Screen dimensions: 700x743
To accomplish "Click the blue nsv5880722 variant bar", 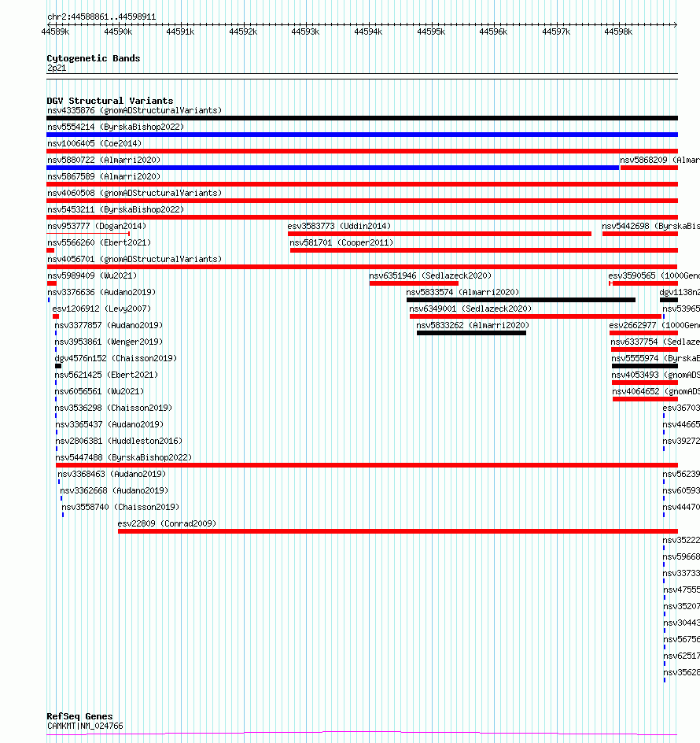I will pyautogui.click(x=333, y=168).
